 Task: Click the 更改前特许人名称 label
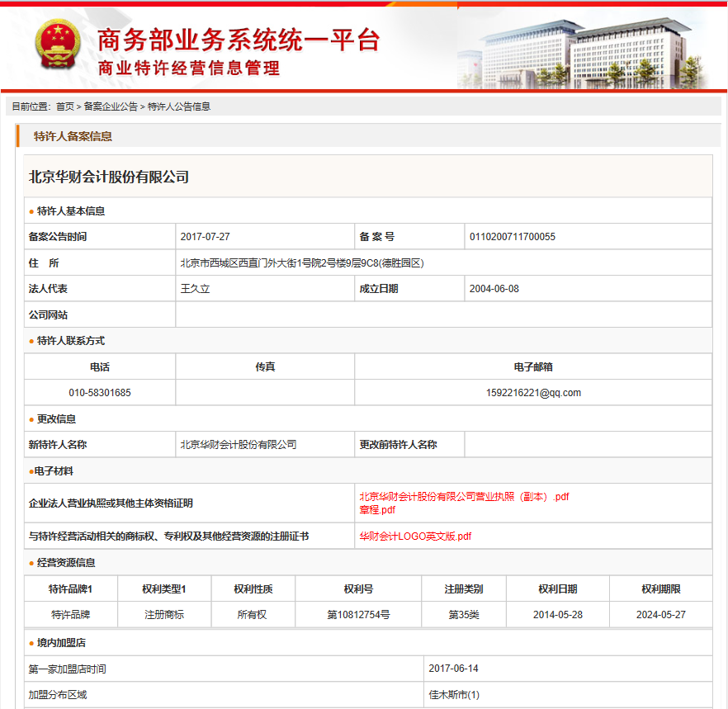point(398,445)
